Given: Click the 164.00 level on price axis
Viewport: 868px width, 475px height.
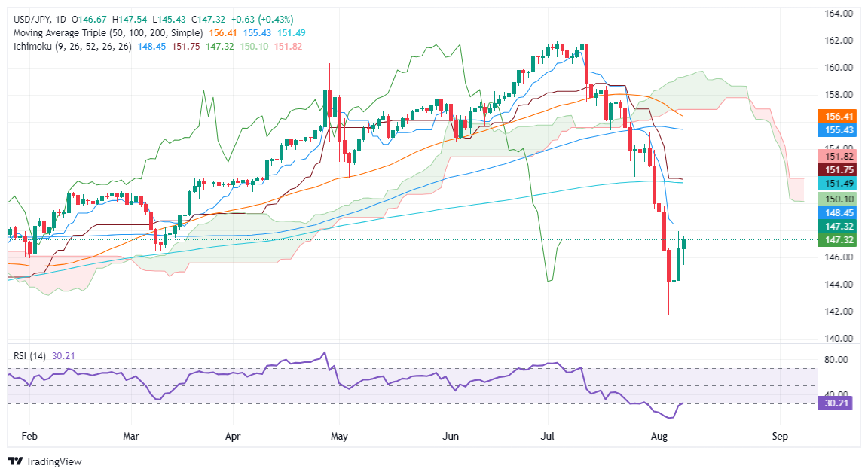Looking at the screenshot, I should [x=839, y=14].
